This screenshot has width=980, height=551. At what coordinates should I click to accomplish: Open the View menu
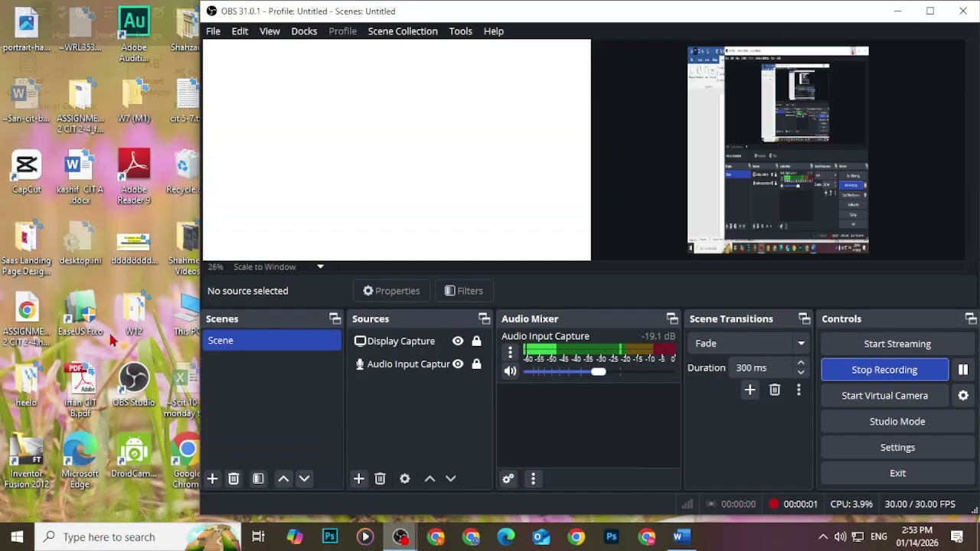pos(269,31)
